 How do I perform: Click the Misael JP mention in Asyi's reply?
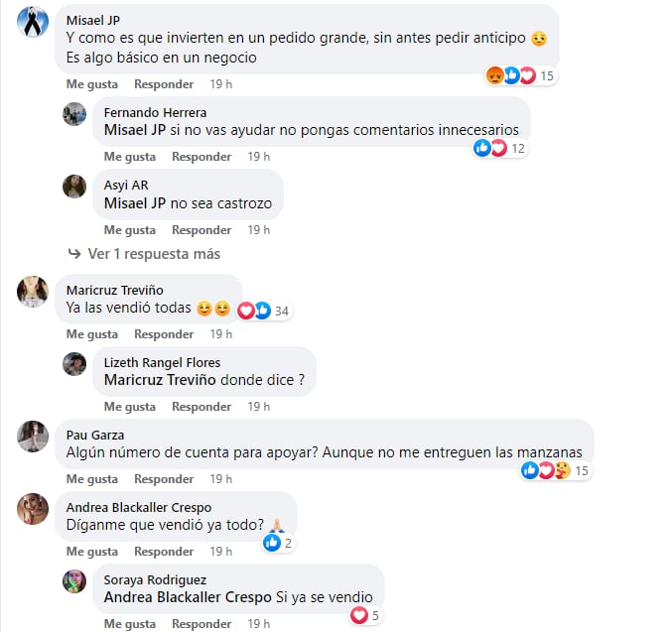click(x=135, y=203)
